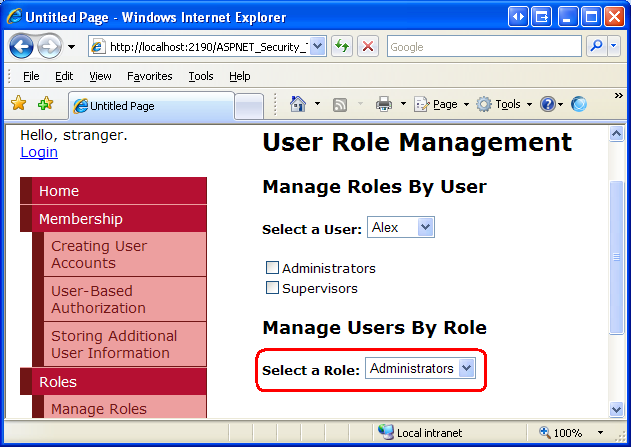The height and width of the screenshot is (447, 631).
Task: Click the RSS feeds icon
Action: coord(340,105)
